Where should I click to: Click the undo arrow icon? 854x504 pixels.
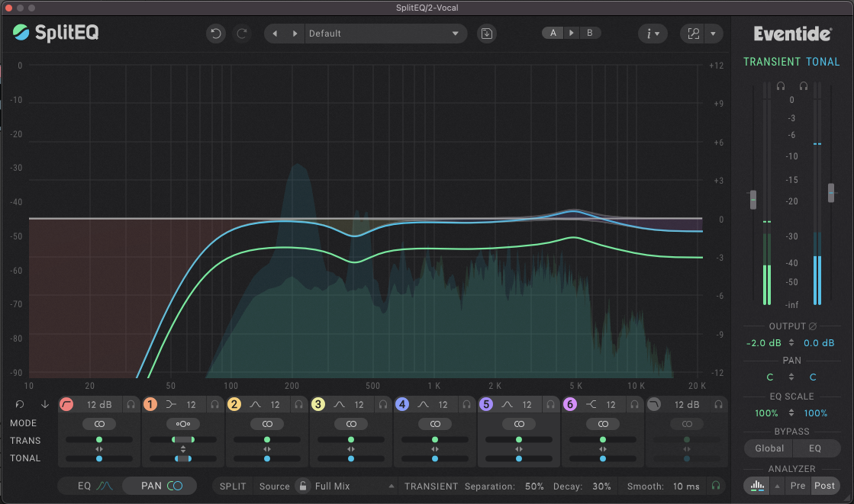(x=216, y=34)
